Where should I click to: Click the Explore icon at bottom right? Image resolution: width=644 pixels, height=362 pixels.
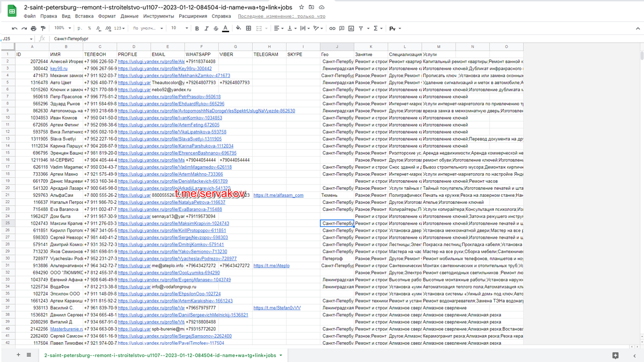click(616, 355)
